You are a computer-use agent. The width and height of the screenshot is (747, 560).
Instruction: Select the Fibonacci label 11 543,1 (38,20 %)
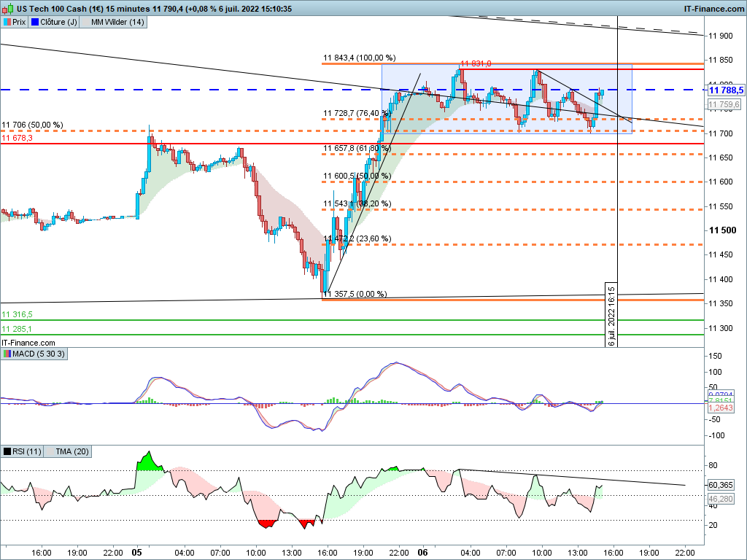coord(357,203)
